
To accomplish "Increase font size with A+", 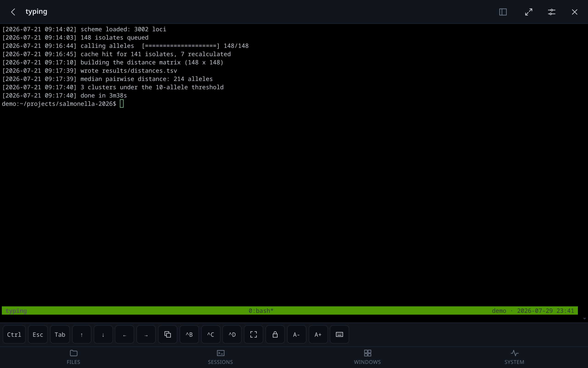I will [x=318, y=334].
